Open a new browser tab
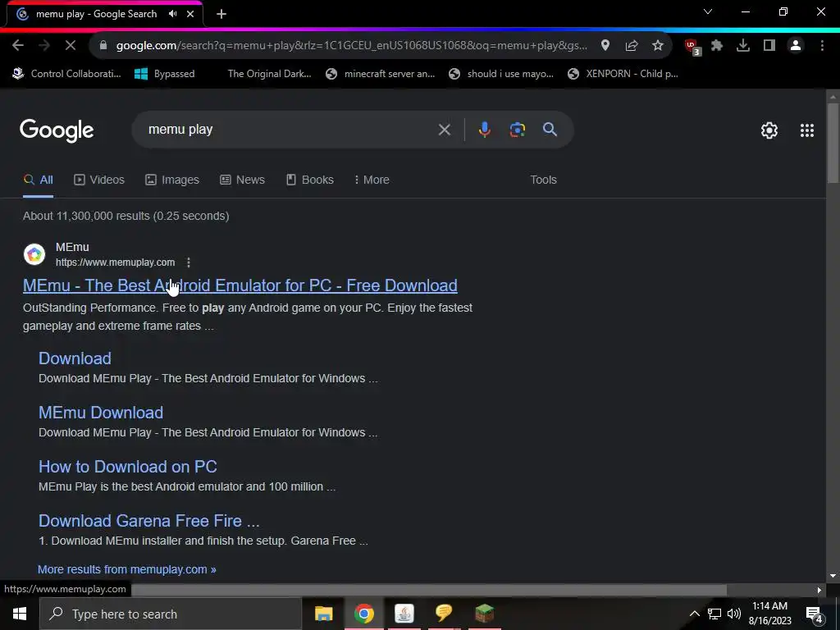The width and height of the screenshot is (840, 630). [221, 15]
